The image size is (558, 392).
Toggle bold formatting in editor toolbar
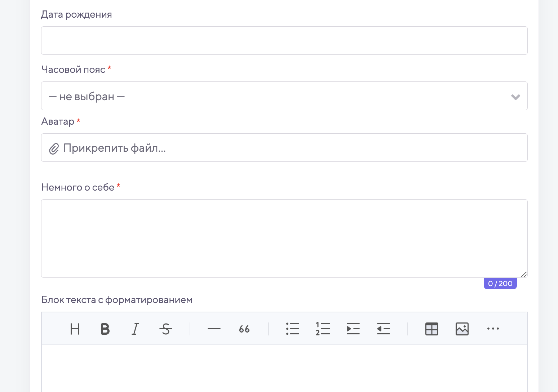tap(105, 329)
